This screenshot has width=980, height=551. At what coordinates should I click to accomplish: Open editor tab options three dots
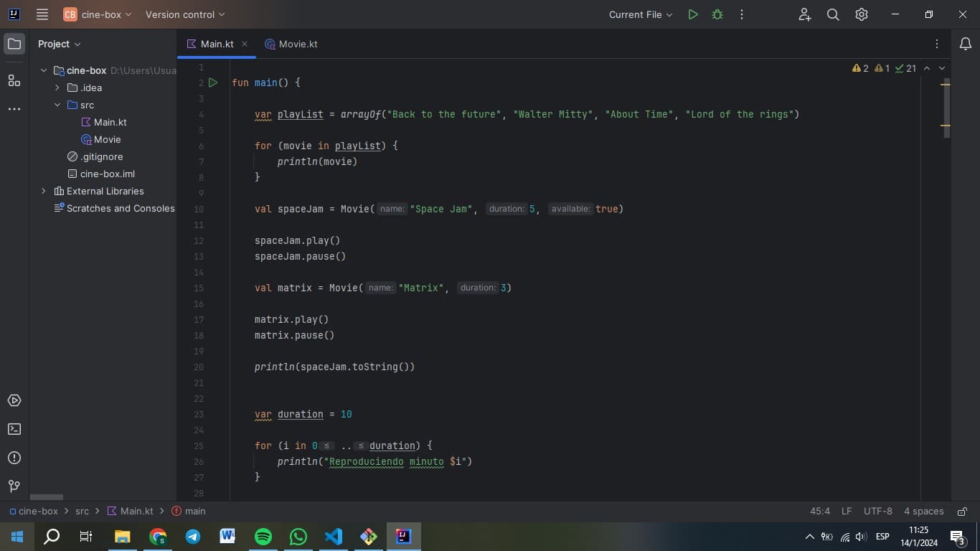pos(937,44)
